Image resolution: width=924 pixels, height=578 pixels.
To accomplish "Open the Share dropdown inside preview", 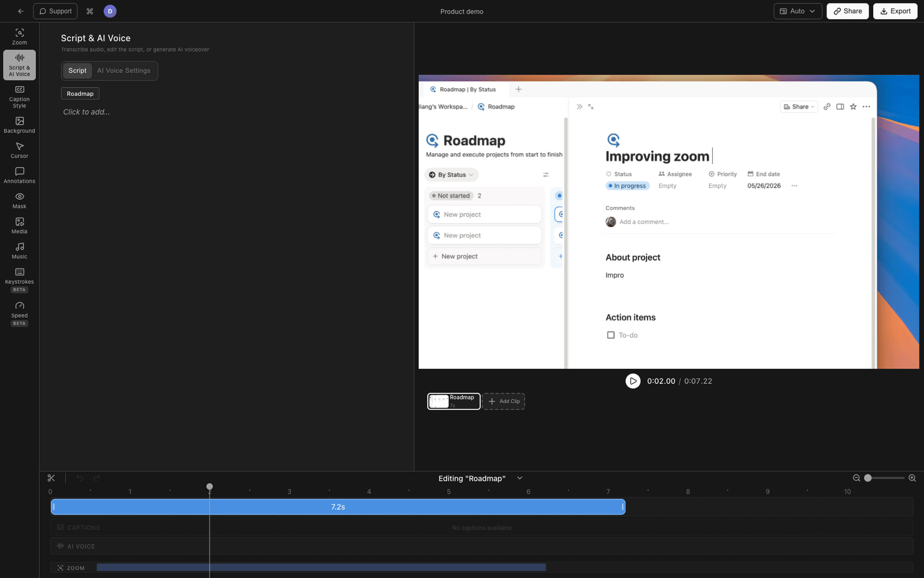I will click(799, 106).
